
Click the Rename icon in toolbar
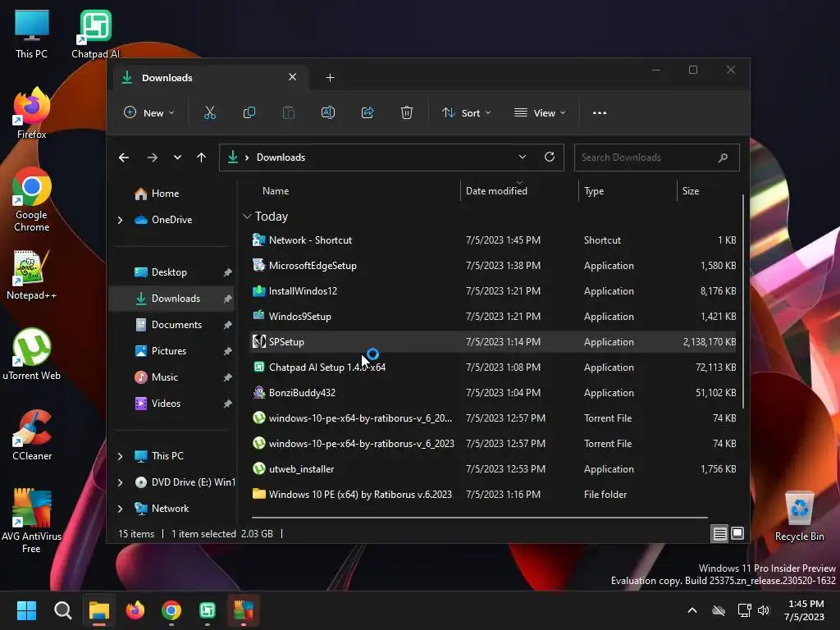328,113
